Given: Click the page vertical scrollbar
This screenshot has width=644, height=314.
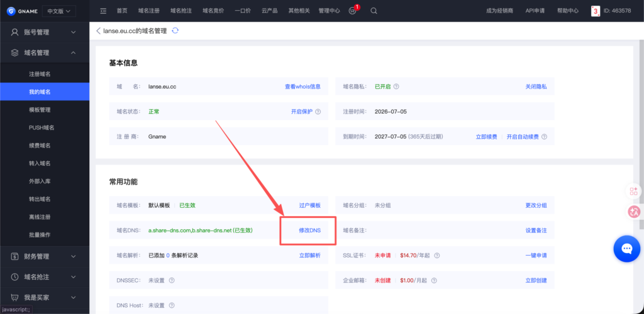Looking at the screenshot, I should click(x=641, y=135).
